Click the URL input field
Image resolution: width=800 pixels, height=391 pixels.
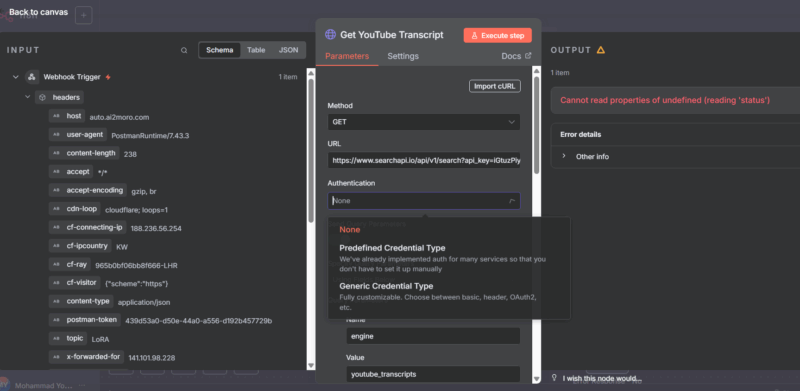423,160
